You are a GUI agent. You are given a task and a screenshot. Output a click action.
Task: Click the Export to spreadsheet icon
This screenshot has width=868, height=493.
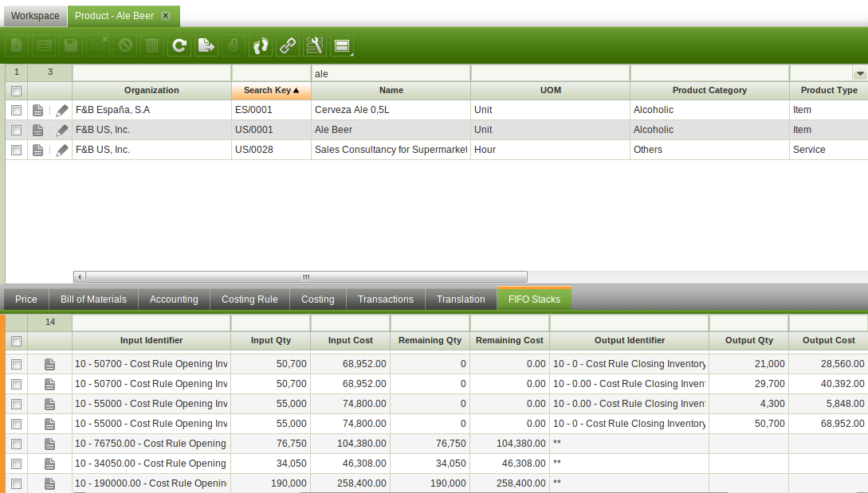click(x=206, y=46)
